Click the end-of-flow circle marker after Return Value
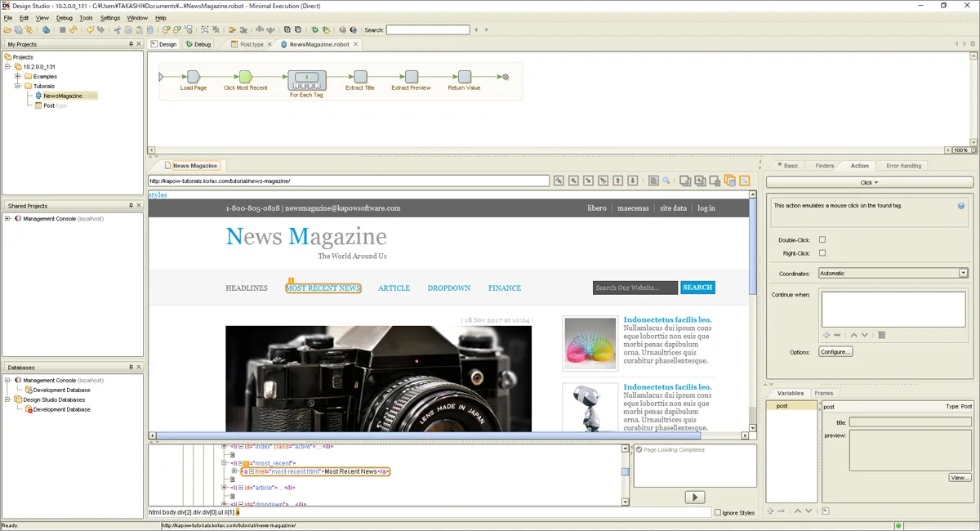This screenshot has width=980, height=531. pos(506,77)
